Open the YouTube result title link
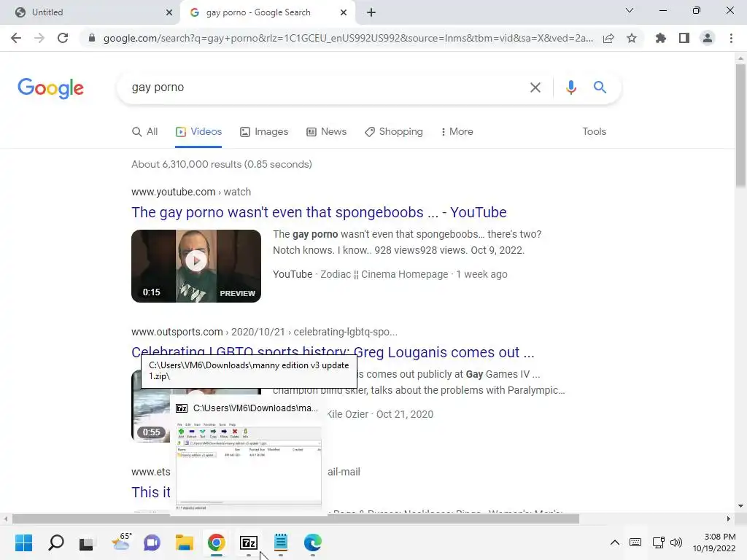 319,212
